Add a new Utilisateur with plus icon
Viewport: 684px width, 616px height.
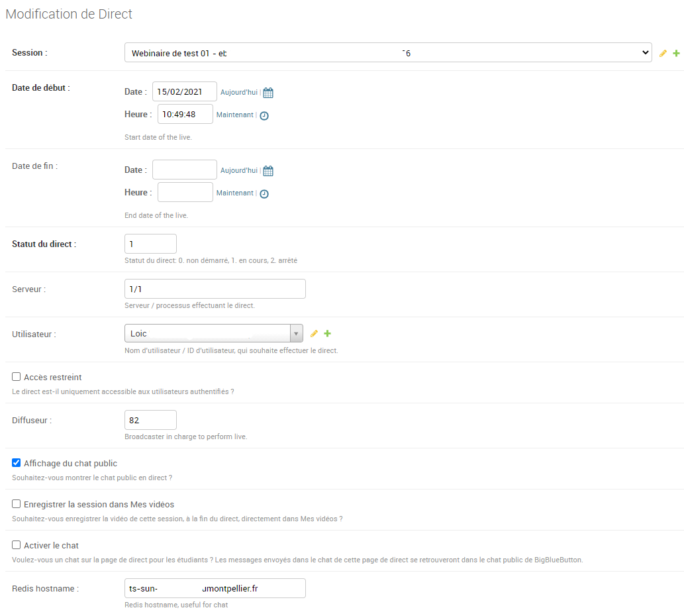point(327,333)
